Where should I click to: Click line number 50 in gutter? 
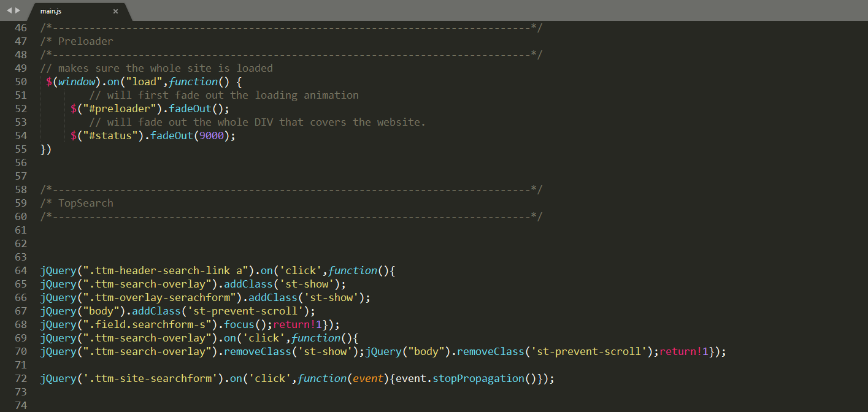pos(20,82)
